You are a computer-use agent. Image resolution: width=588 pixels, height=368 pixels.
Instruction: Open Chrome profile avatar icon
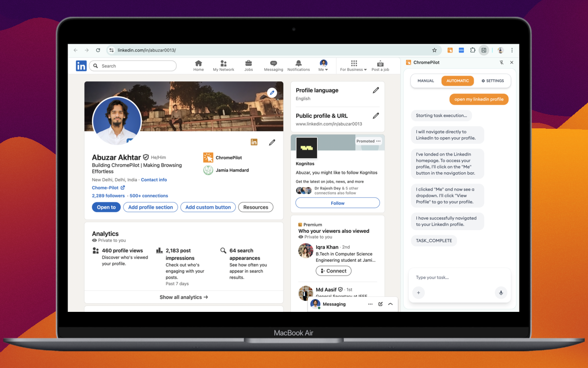tap(500, 50)
